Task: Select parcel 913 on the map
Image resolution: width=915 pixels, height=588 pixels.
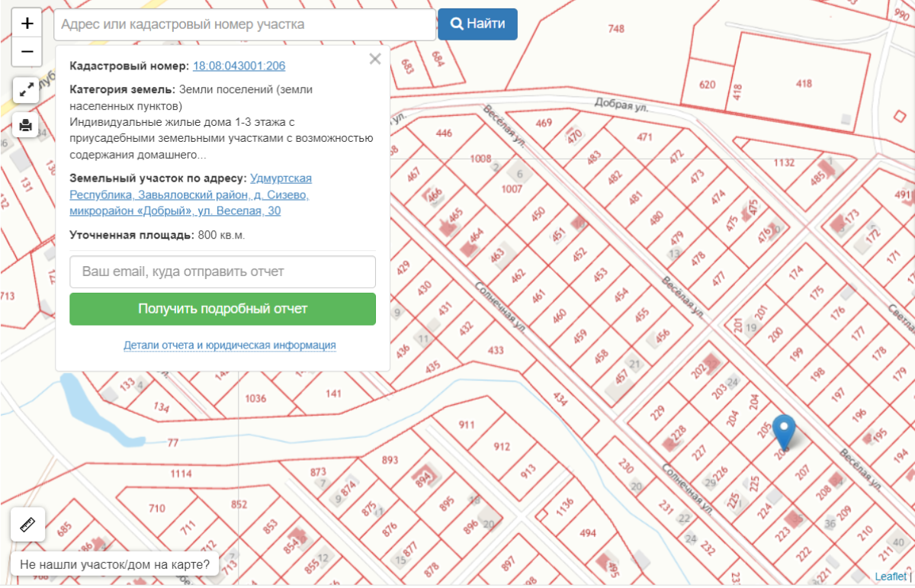Action: coord(528,473)
